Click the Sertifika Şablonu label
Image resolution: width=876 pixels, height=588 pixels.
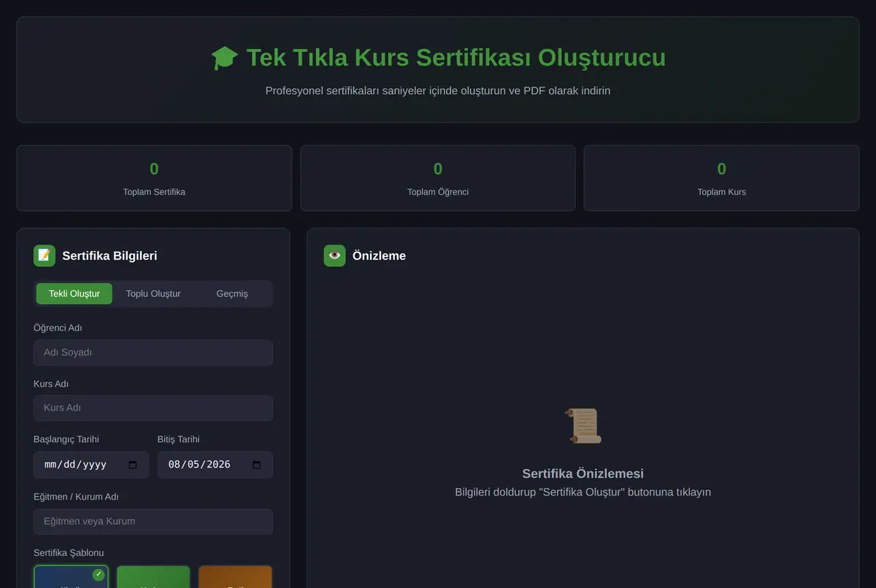point(69,553)
